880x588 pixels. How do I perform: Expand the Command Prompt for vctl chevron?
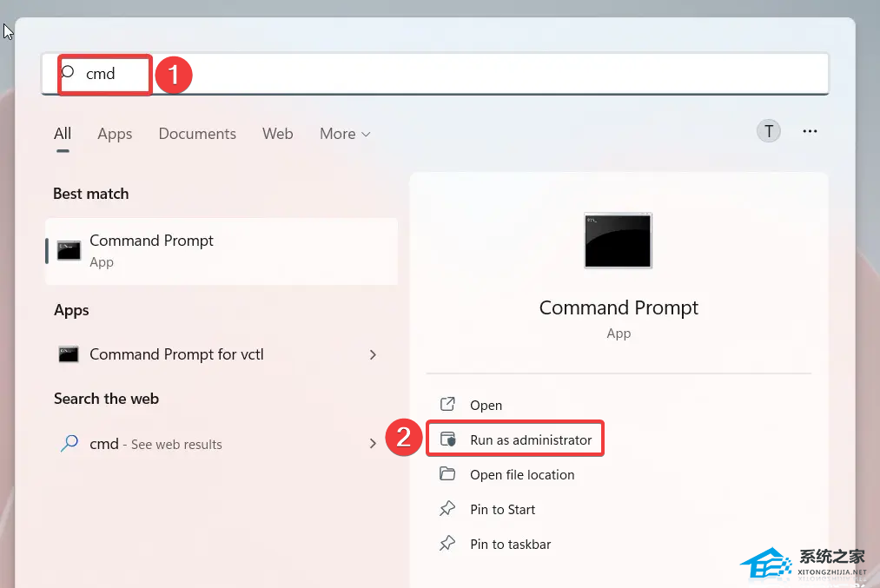[373, 354]
